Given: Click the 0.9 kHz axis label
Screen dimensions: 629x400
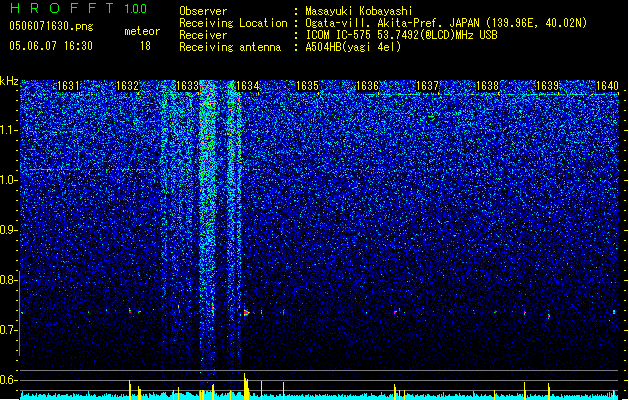Looking at the screenshot, I should click(x=9, y=230).
